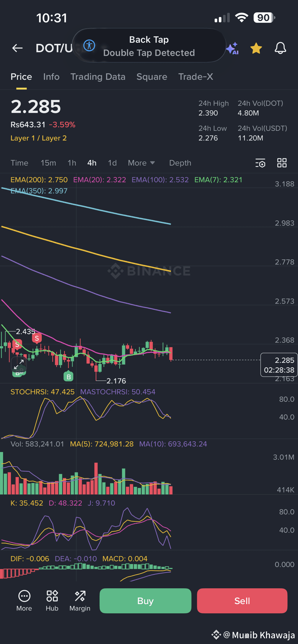Image resolution: width=298 pixels, height=644 pixels.
Task: Select the 15m interval
Action: [x=48, y=163]
